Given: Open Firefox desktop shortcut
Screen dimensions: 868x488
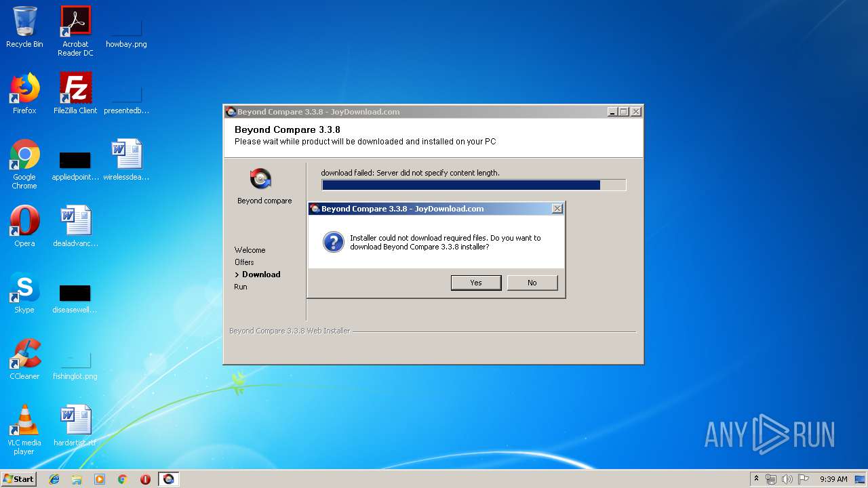Looking at the screenshot, I should click(24, 94).
